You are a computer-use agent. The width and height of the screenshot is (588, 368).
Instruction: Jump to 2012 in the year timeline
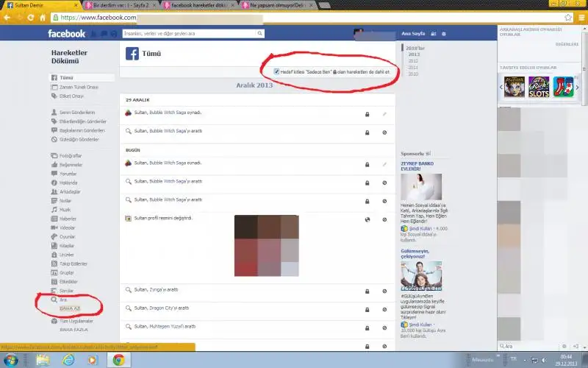click(x=413, y=61)
